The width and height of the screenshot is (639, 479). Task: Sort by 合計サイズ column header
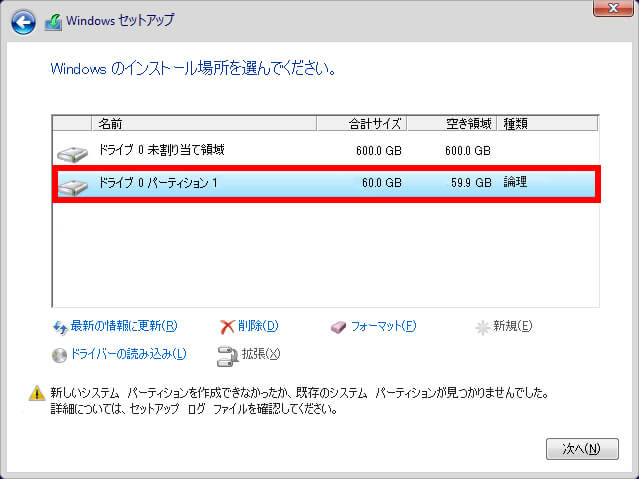point(361,124)
